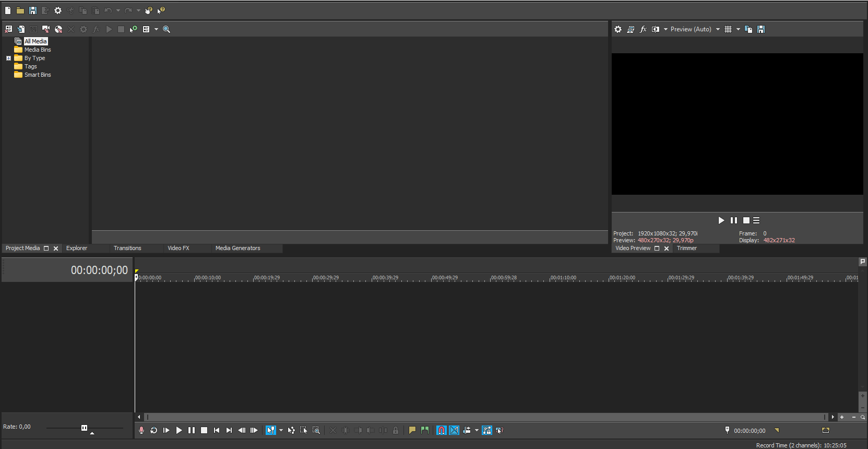The image size is (868, 449).
Task: Open a project using the folder icon
Action: (x=20, y=10)
